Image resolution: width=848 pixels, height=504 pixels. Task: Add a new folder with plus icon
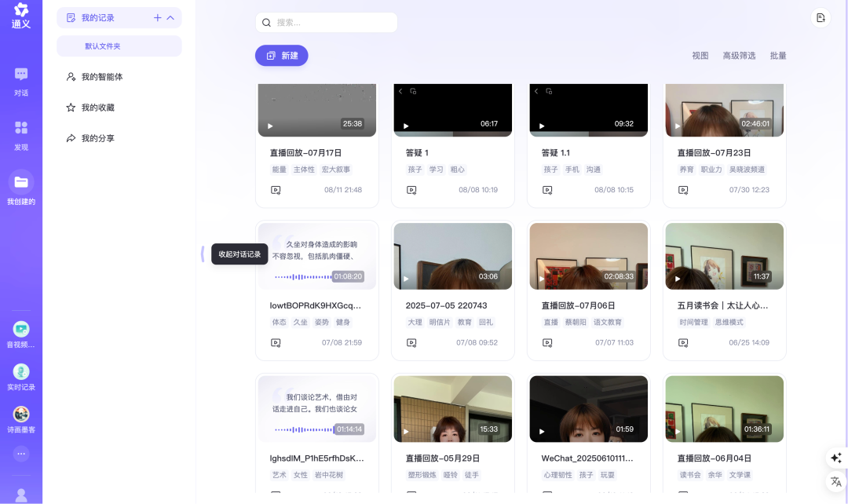point(157,18)
